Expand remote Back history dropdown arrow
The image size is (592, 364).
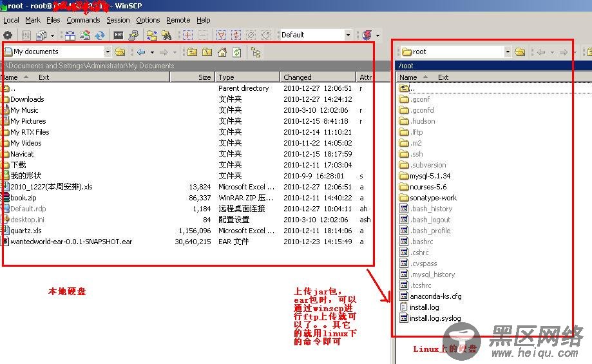click(552, 52)
